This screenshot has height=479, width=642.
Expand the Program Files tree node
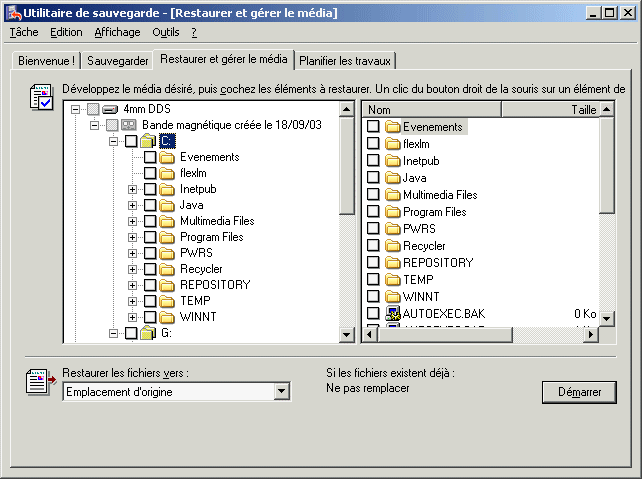click(132, 237)
